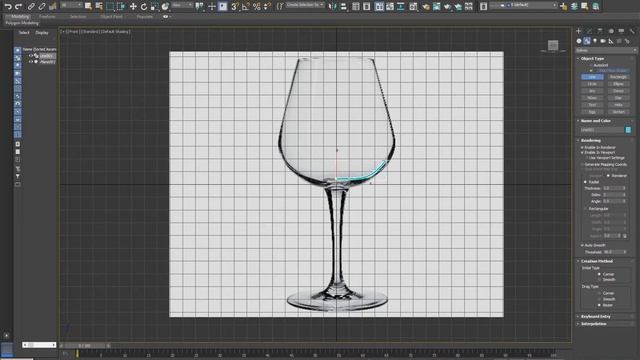Collapse the Rendering rollout
Screen dimensions: 640x360
[x=591, y=140]
